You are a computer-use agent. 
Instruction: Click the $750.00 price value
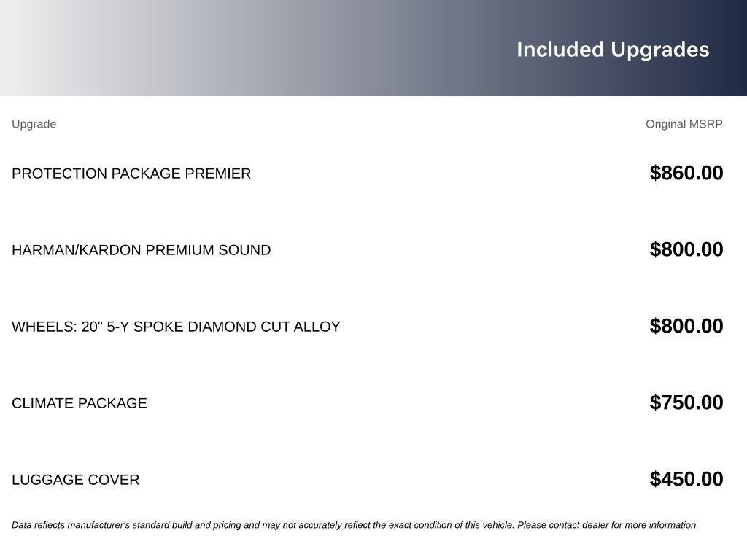(x=686, y=402)
